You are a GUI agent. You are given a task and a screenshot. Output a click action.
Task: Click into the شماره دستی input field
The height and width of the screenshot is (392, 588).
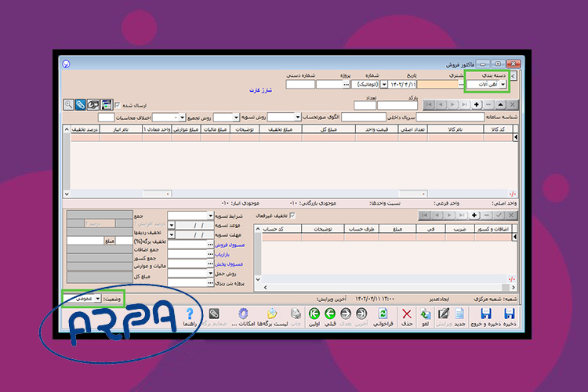click(x=300, y=85)
